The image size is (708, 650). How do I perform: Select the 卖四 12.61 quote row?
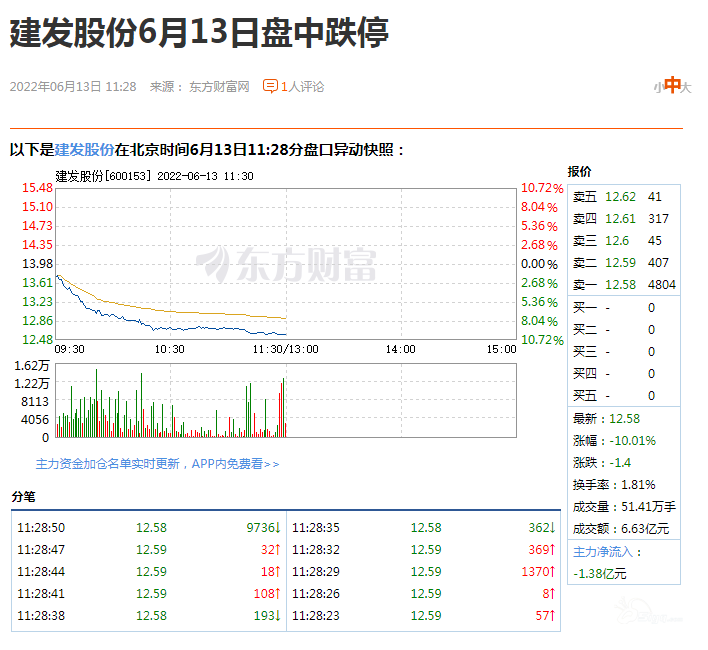tap(624, 218)
